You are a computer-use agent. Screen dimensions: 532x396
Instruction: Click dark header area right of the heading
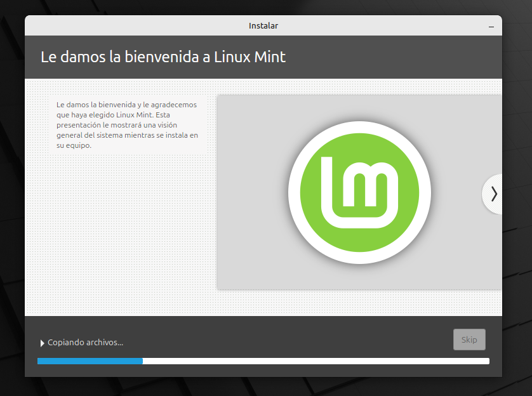point(394,57)
